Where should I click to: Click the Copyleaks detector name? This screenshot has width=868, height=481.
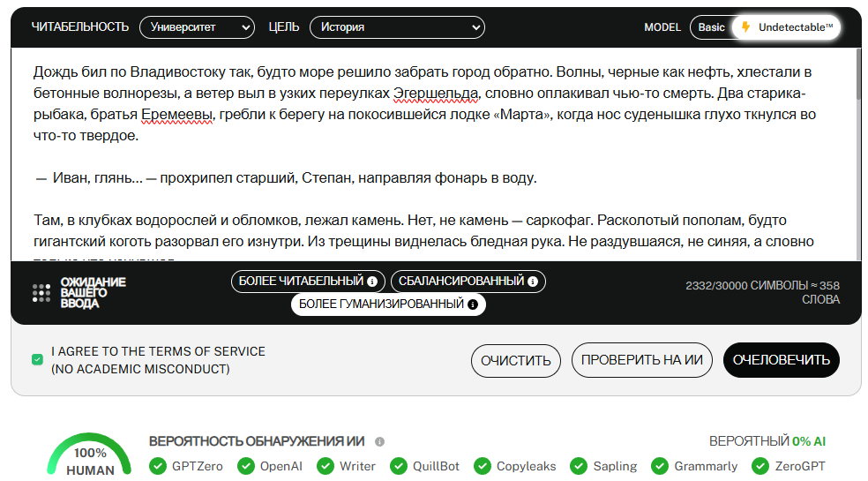point(526,467)
